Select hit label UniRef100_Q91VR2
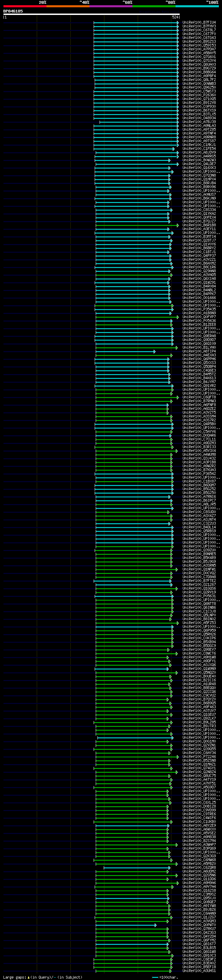This screenshot has width=222, height=980. (199, 386)
